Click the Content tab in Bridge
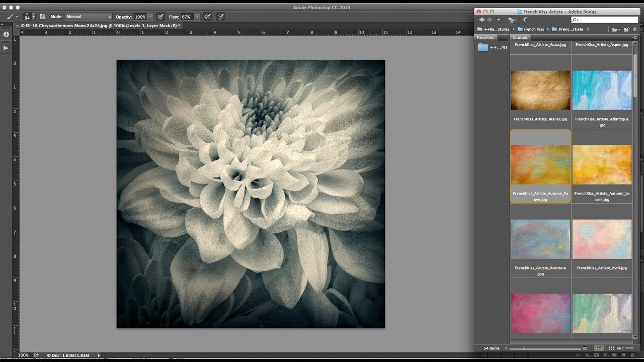 [520, 37]
